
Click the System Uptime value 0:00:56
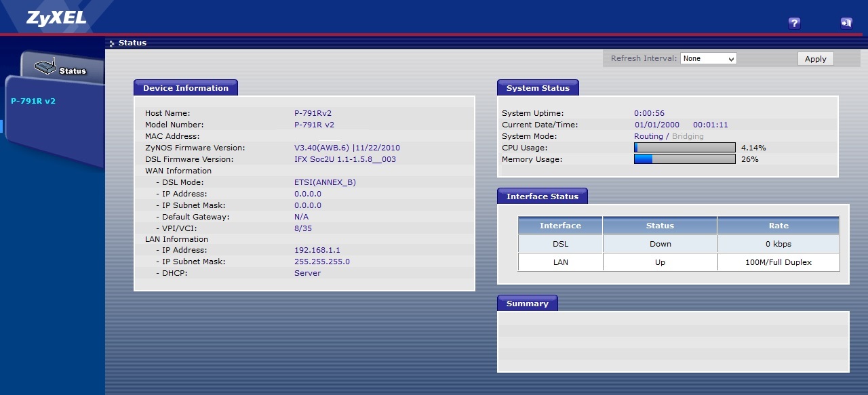649,113
